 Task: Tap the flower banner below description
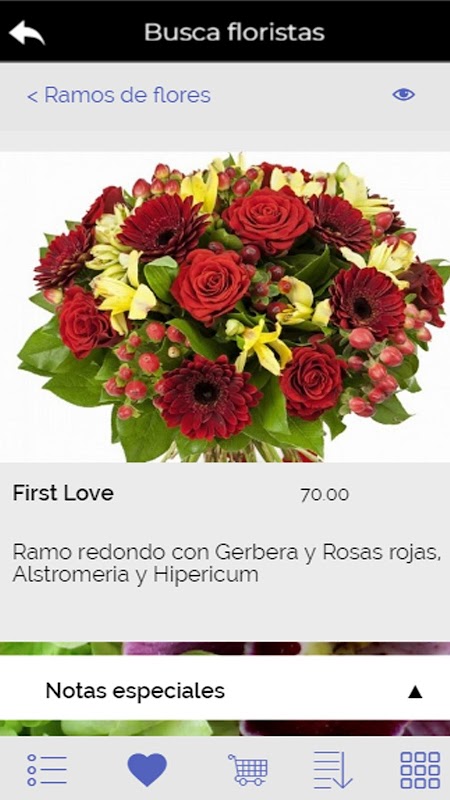(225, 648)
